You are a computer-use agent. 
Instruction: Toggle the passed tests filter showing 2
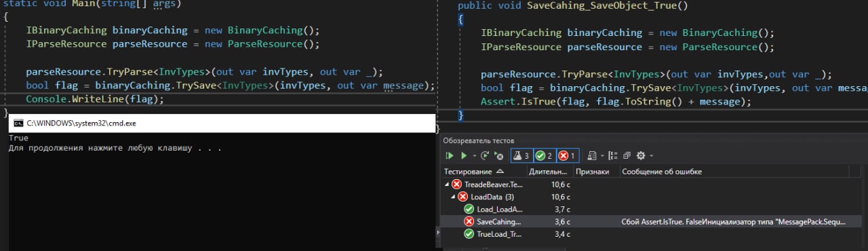[x=545, y=155]
